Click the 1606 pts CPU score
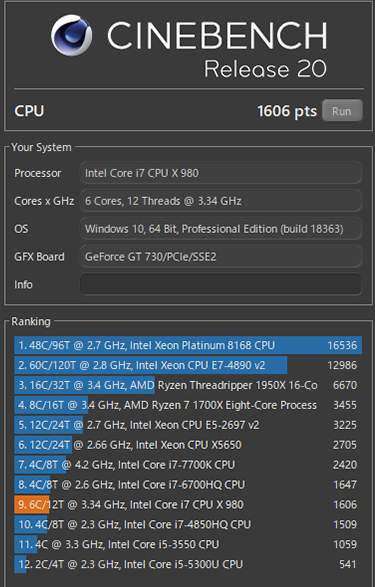 point(287,111)
